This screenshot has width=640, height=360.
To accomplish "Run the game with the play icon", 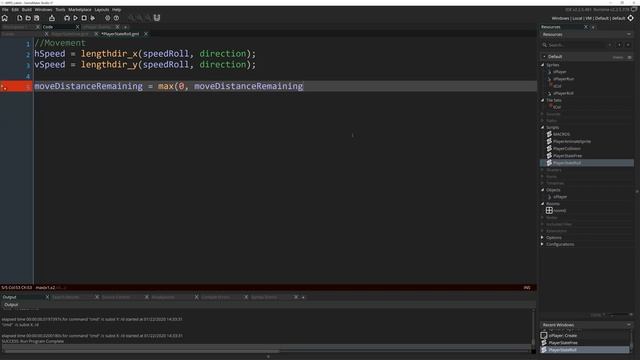I will [76, 18].
